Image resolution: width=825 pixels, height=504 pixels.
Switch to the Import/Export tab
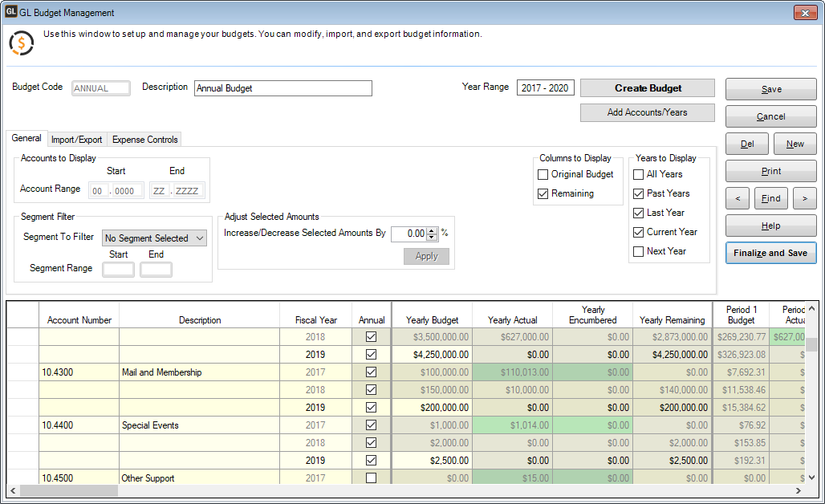(x=76, y=139)
